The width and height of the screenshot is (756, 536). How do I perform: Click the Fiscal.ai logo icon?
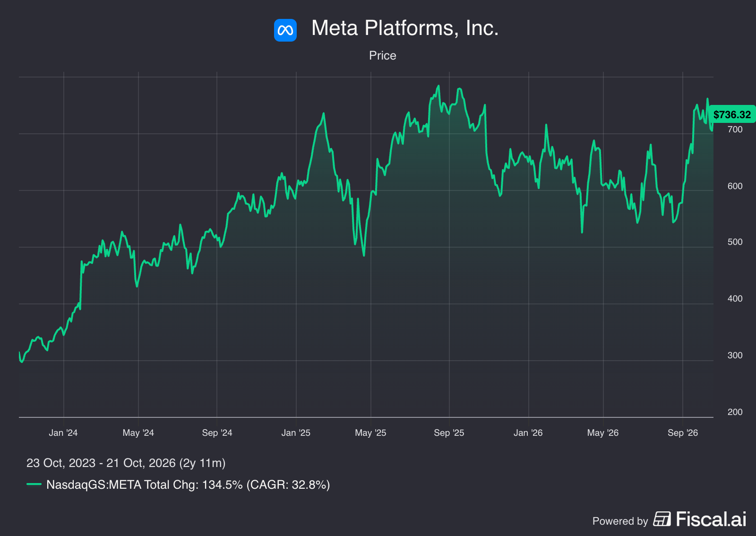662,519
